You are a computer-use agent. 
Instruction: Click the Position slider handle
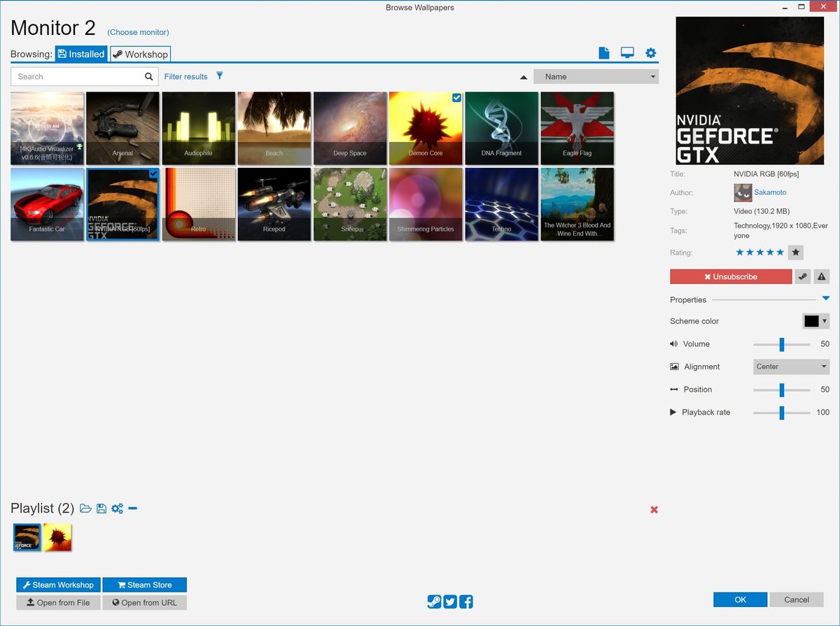(x=782, y=390)
